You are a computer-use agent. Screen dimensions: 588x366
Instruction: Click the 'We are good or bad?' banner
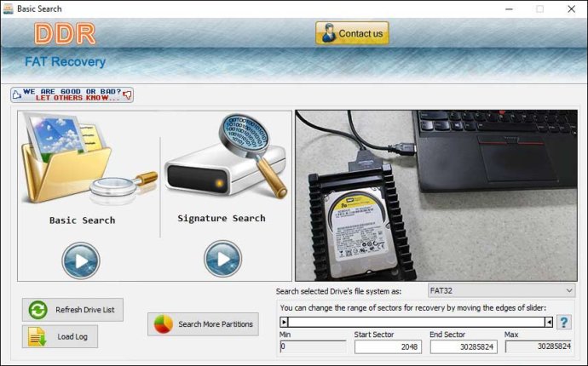point(72,94)
